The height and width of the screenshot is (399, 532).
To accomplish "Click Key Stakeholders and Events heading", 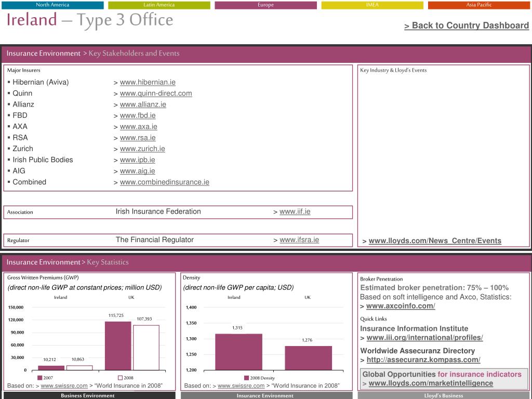I will click(x=134, y=54).
